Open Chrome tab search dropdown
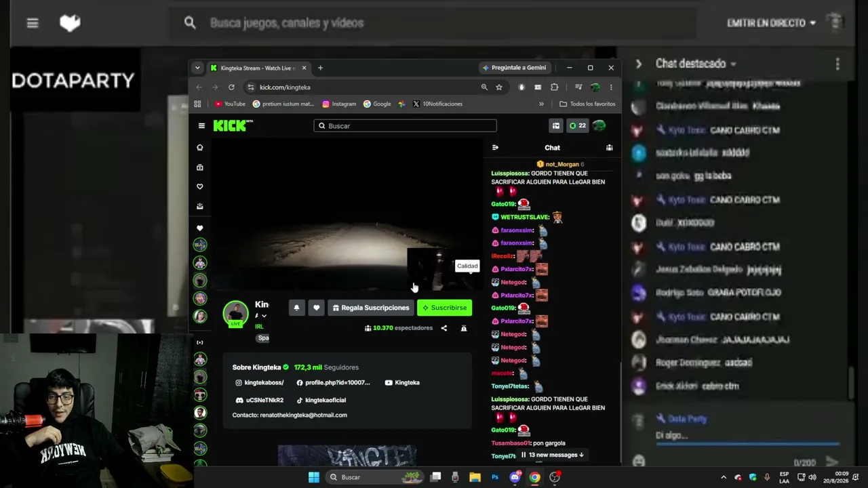The height and width of the screenshot is (488, 868). tap(197, 68)
